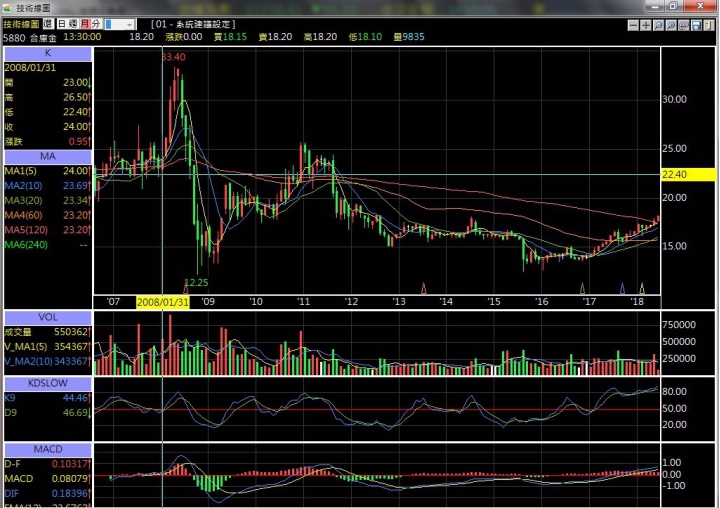Viewport: 720px width, 508px height.
Task: Click the MACD panel header
Action: pyautogui.click(x=48, y=449)
